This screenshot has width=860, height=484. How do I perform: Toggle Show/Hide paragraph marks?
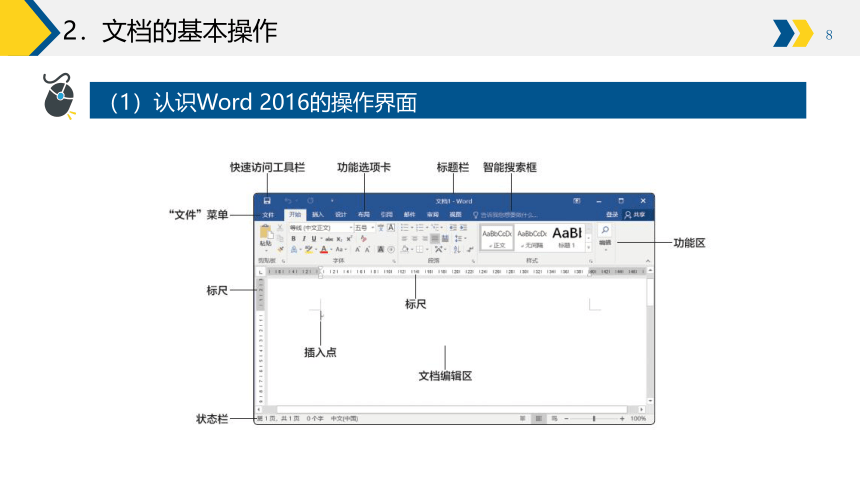pos(470,249)
